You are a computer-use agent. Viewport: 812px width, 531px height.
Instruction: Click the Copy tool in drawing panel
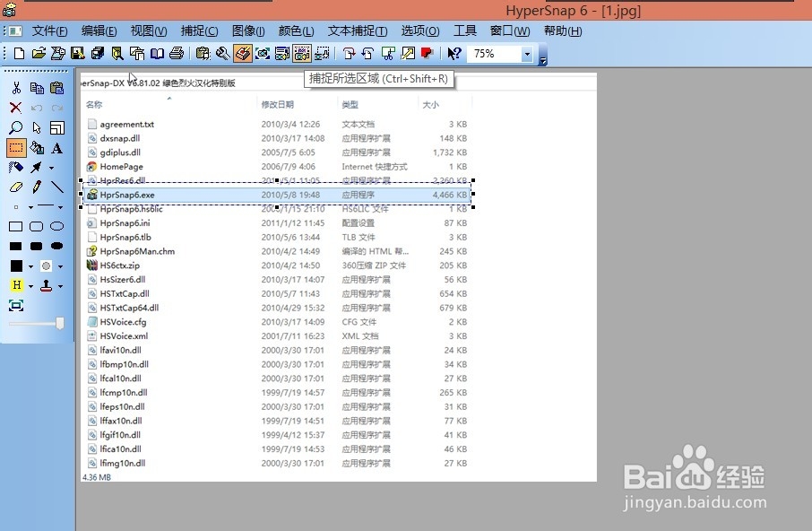click(x=37, y=88)
